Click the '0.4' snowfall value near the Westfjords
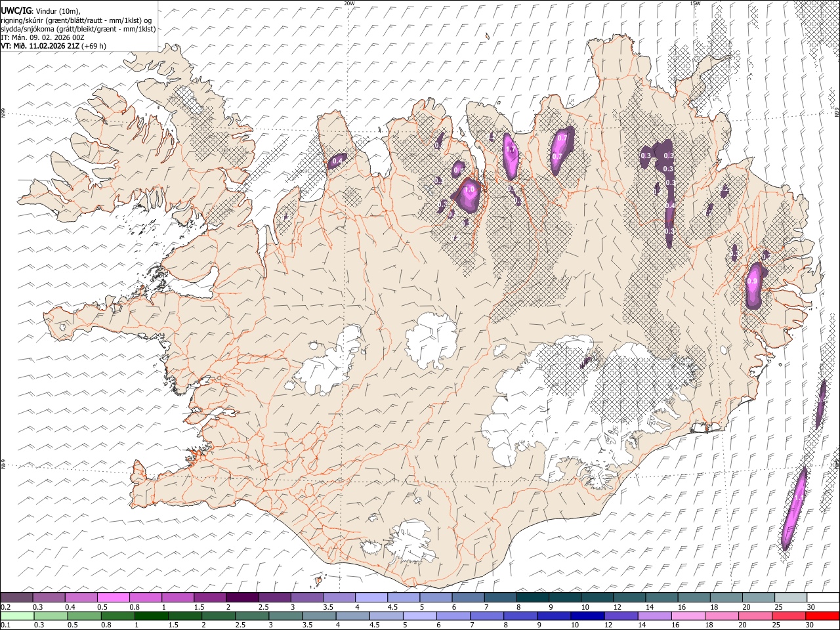840x630 pixels. [337, 161]
